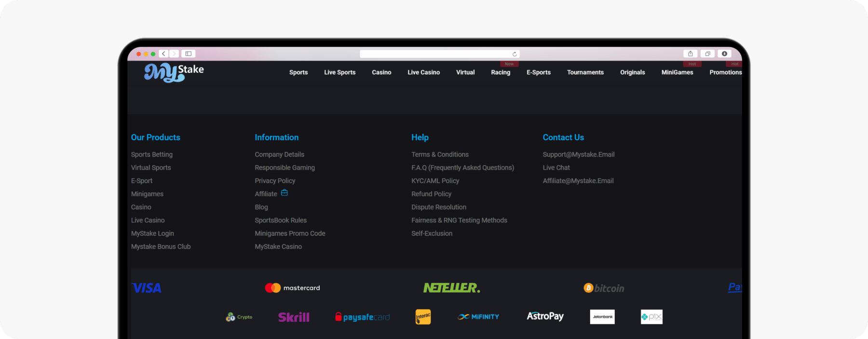The width and height of the screenshot is (868, 339).
Task: Open the Company Details link
Action: tap(280, 155)
